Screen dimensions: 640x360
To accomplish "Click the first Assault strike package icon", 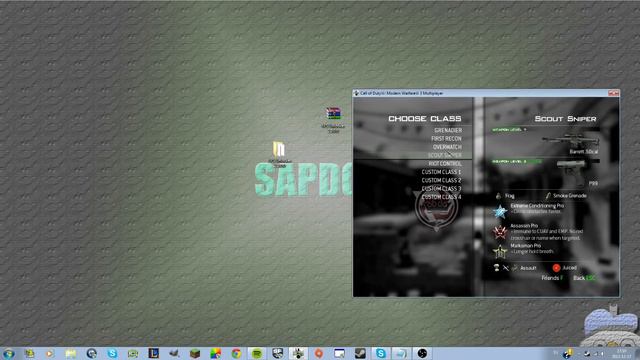I will coord(496,268).
